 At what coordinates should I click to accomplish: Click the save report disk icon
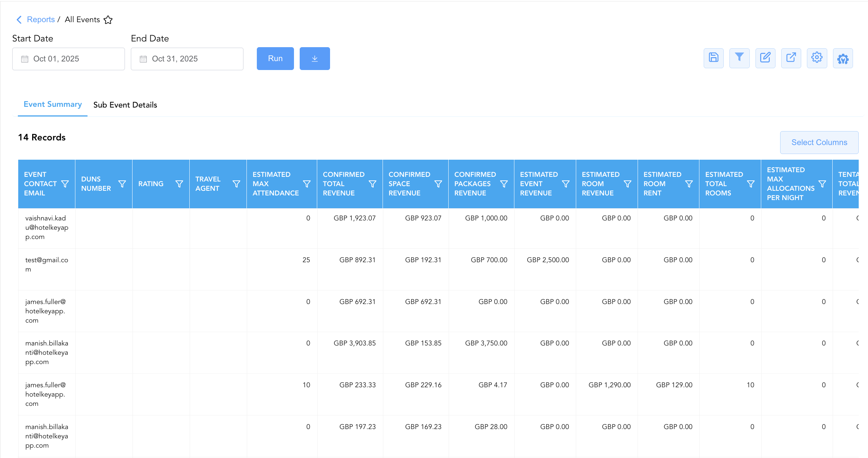click(713, 58)
